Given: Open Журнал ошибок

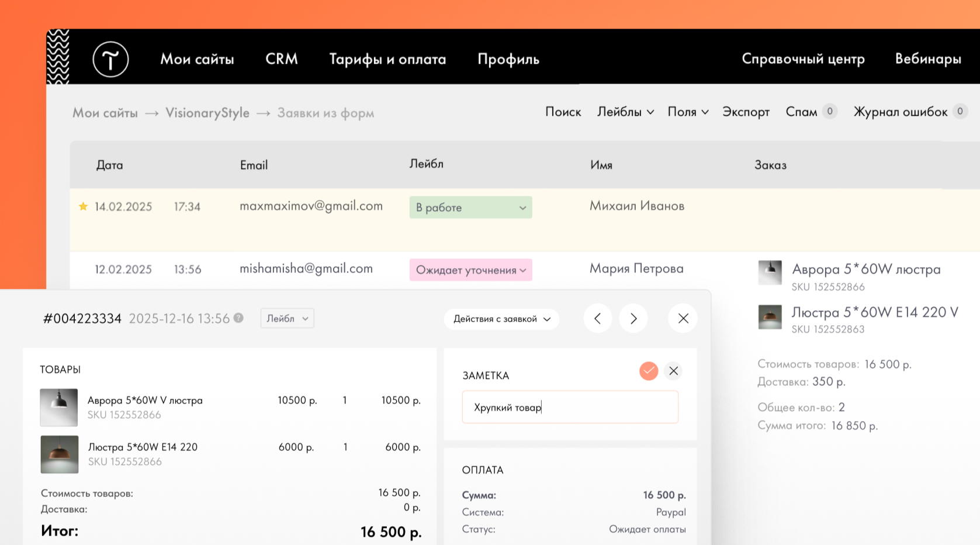Looking at the screenshot, I should coord(910,112).
